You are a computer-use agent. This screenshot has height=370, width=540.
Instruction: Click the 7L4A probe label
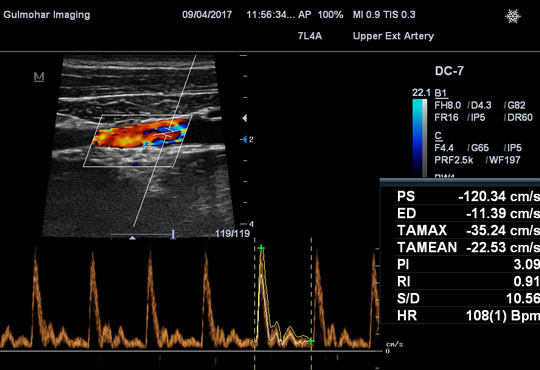coord(310,36)
